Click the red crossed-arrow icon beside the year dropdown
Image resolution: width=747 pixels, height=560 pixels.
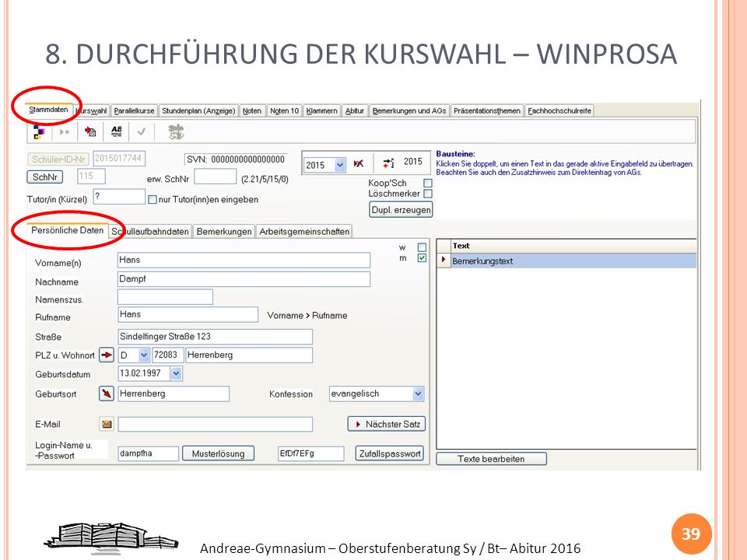[359, 164]
